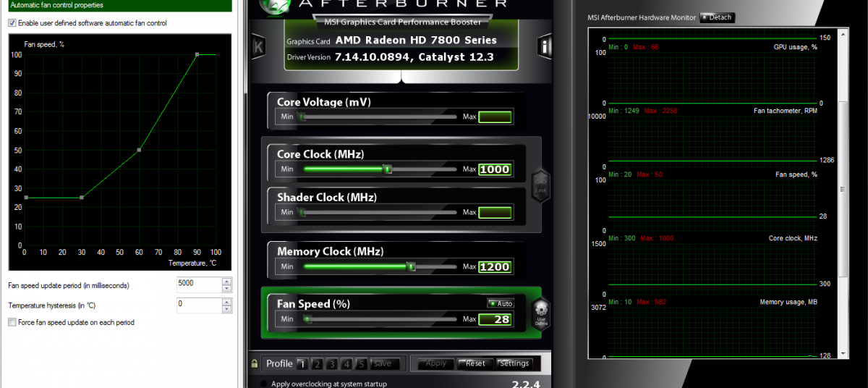Select profile slot 1
The image size is (868, 388).
(x=302, y=363)
